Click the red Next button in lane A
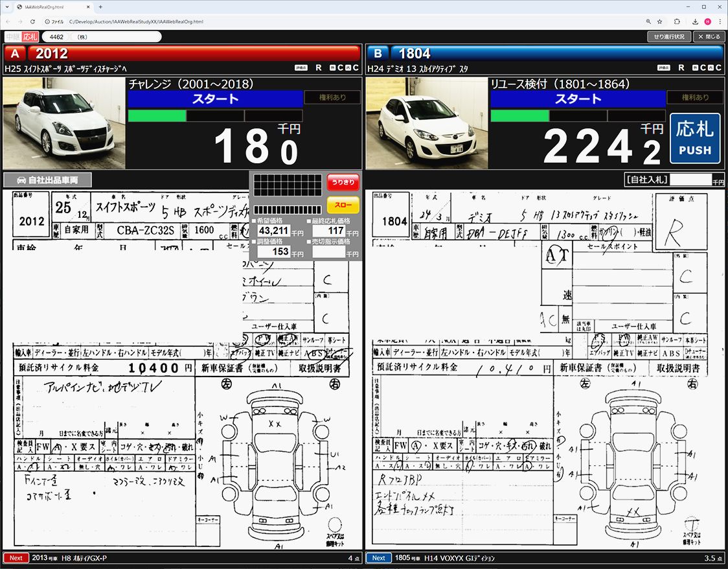The height and width of the screenshot is (569, 728). tap(16, 558)
